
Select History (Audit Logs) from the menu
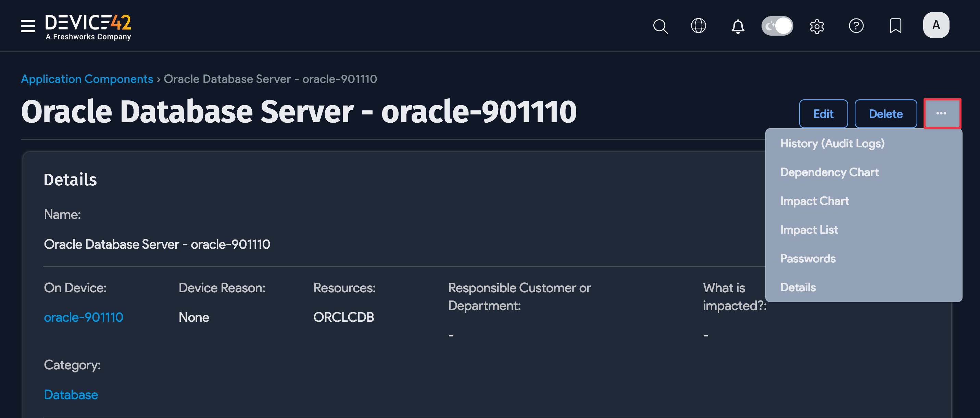pos(833,144)
